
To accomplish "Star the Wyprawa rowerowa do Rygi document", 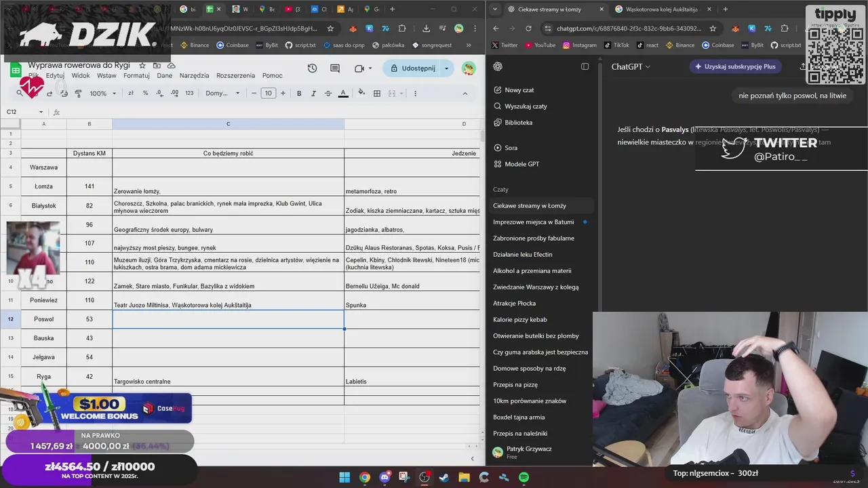I will (142, 66).
